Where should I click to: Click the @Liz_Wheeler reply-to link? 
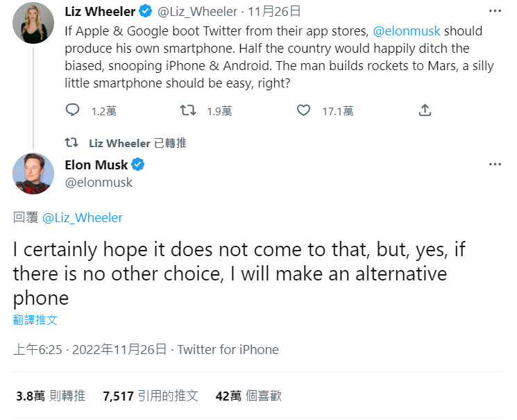click(x=83, y=217)
